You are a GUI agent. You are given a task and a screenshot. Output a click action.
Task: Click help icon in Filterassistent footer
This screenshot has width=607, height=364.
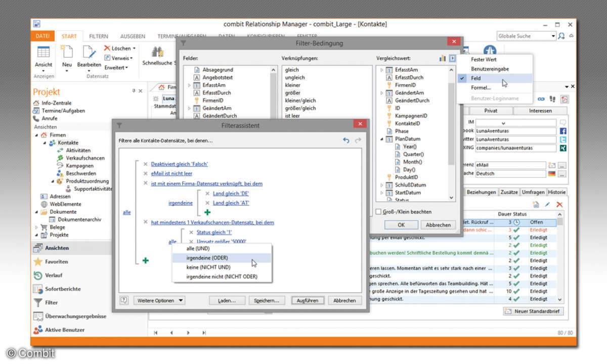[124, 300]
